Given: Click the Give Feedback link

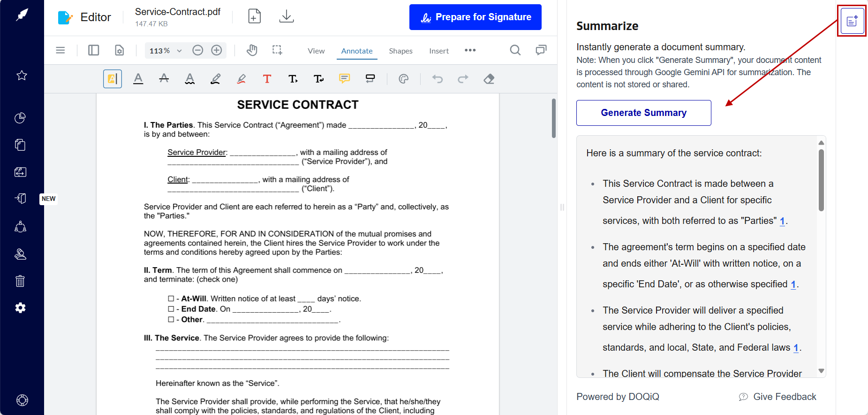Looking at the screenshot, I should pyautogui.click(x=778, y=397).
